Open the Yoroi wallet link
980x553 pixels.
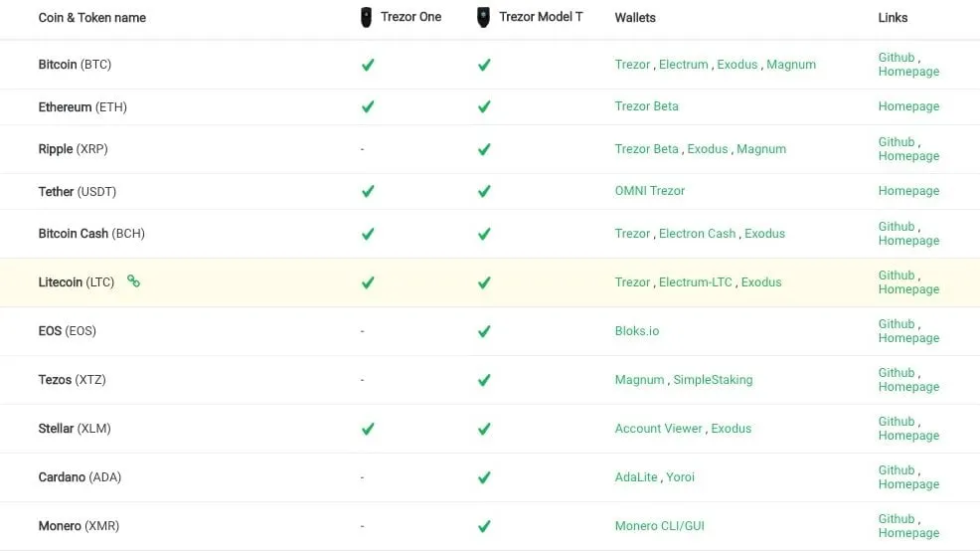(680, 477)
